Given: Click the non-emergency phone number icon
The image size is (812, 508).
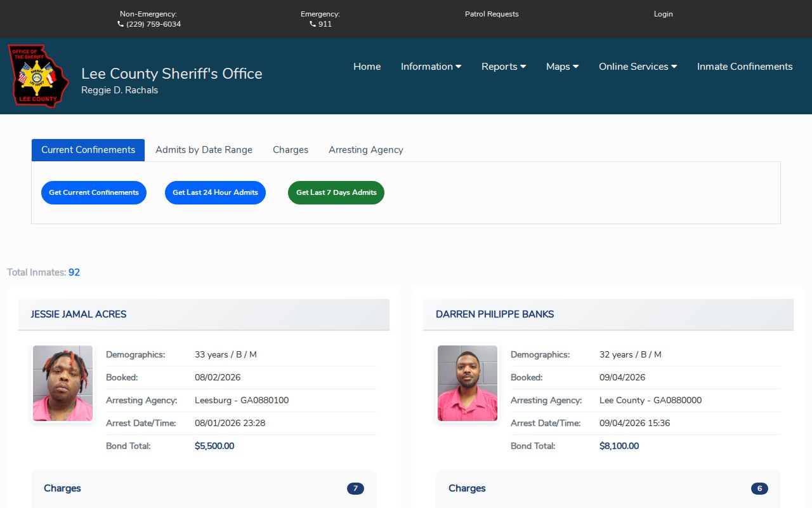Looking at the screenshot, I should 121,24.
